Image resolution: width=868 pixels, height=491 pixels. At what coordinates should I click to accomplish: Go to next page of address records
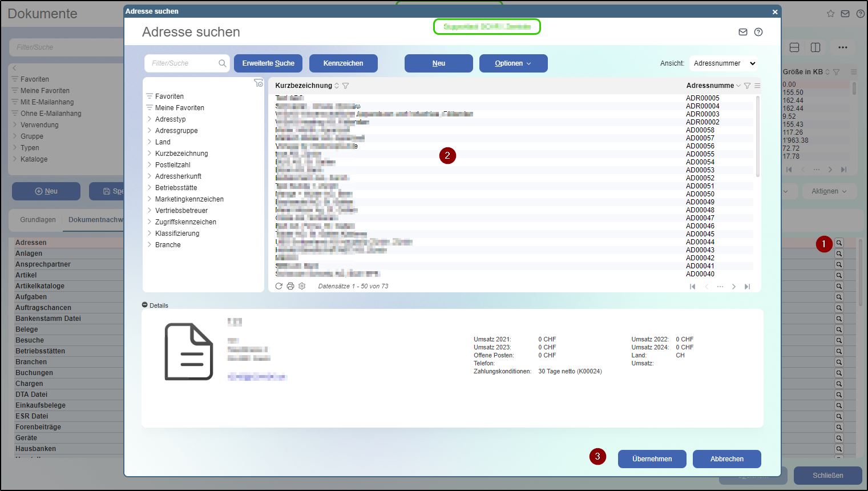734,287
